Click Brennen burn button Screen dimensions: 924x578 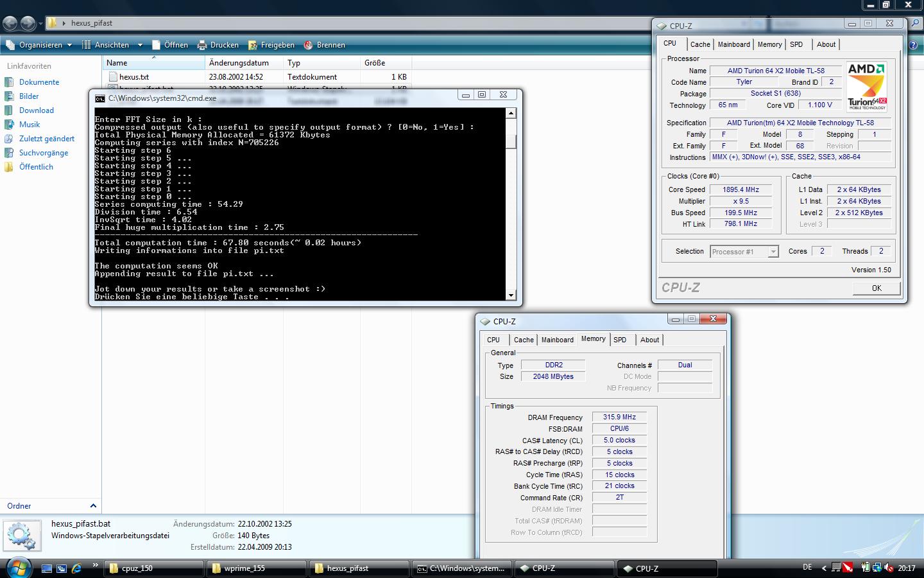point(325,45)
